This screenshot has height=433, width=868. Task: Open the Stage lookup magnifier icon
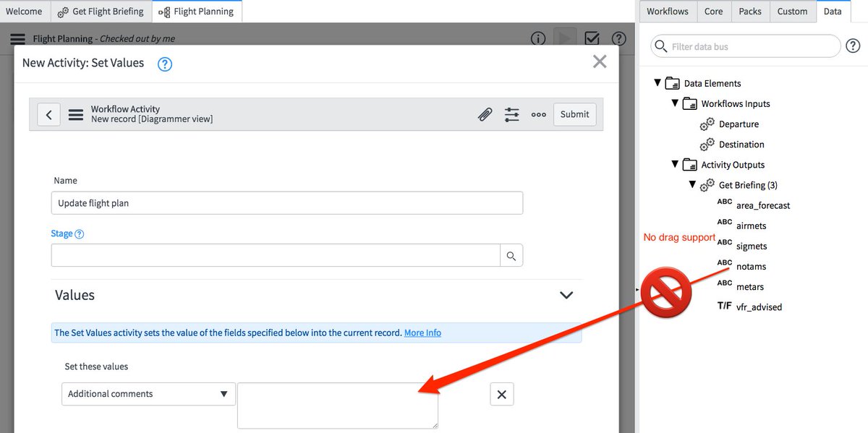click(511, 255)
